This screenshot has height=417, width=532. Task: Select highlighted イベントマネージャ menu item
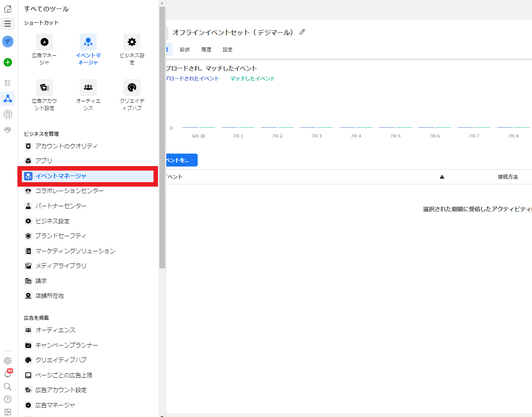click(88, 176)
